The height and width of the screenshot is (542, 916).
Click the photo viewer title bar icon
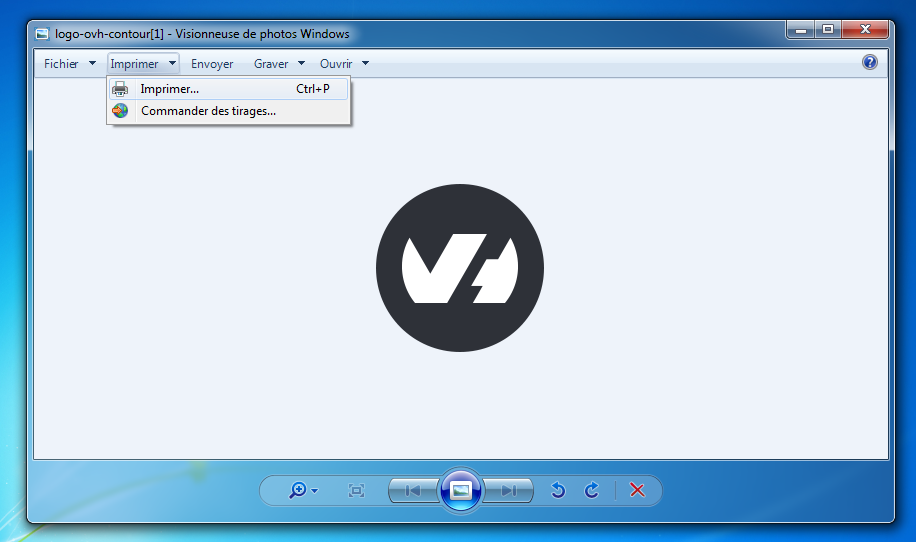tap(42, 33)
